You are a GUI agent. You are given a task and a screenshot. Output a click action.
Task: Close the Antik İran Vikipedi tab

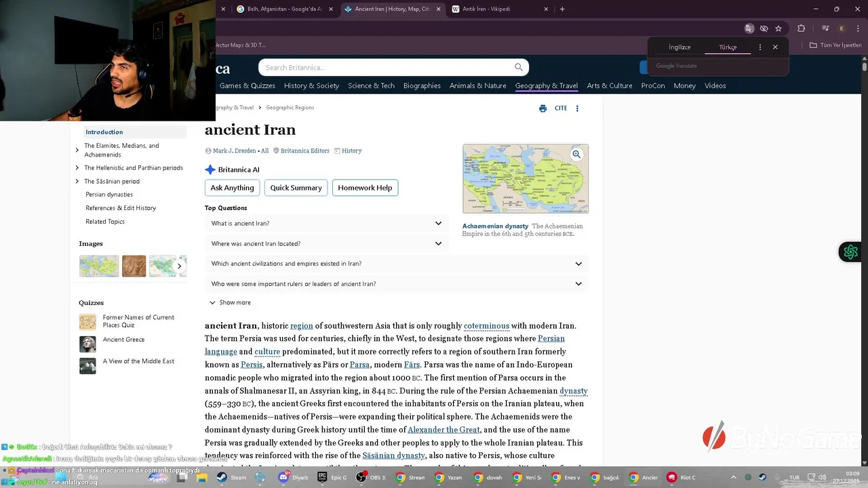click(547, 9)
